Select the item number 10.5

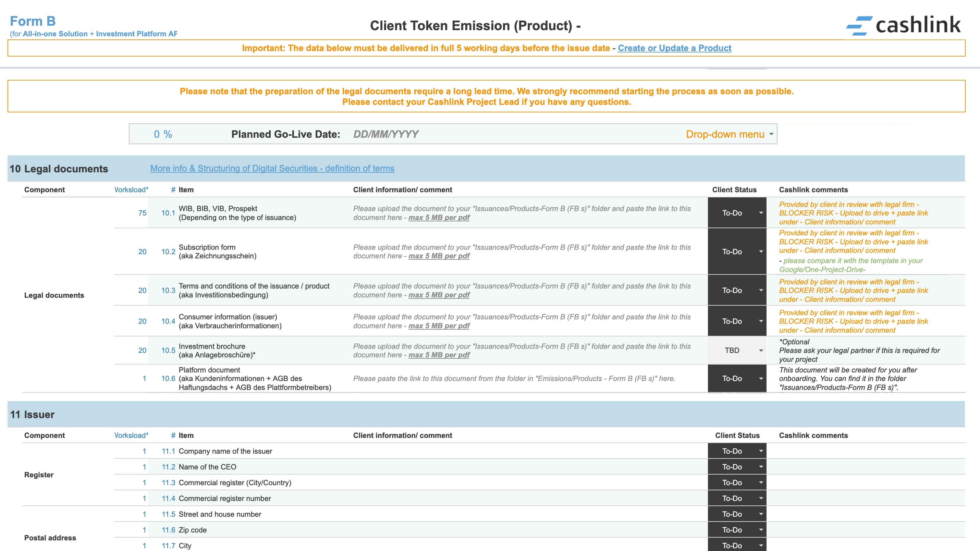pos(168,350)
